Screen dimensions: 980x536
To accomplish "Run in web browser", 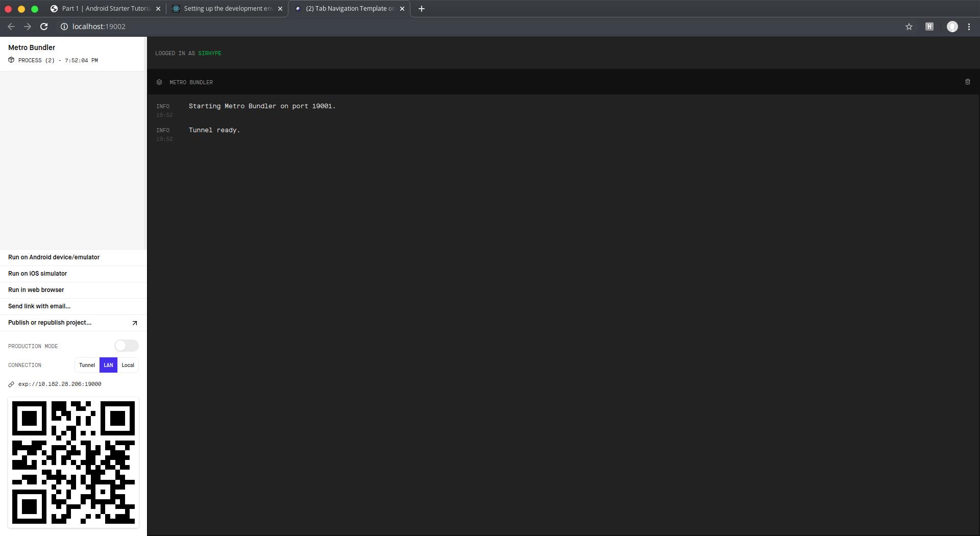I will coord(73,290).
